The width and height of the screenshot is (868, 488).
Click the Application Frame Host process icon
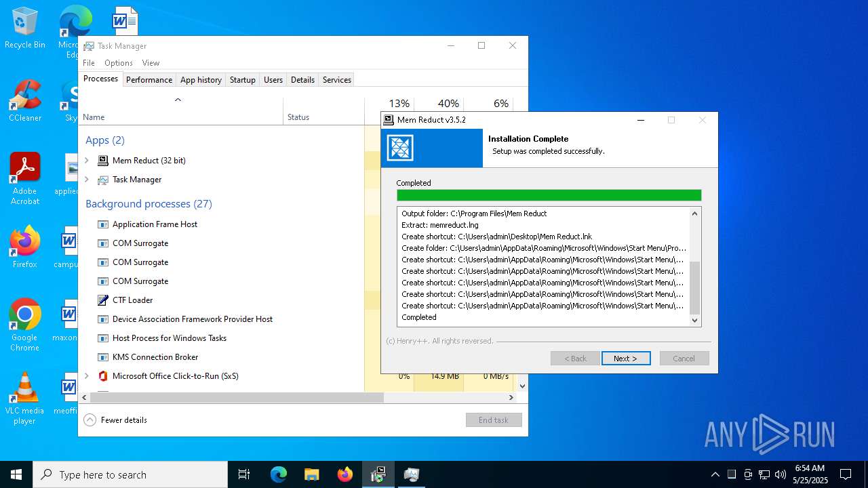tap(103, 224)
